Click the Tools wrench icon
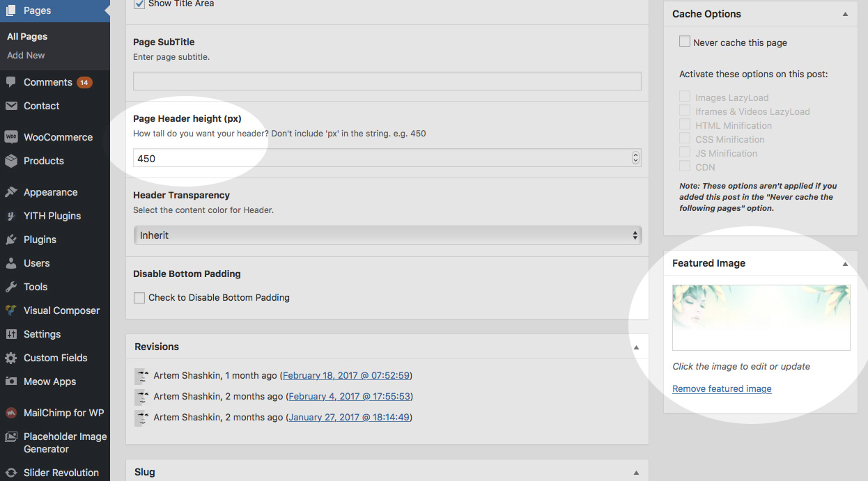The width and height of the screenshot is (868, 481). pyautogui.click(x=10, y=287)
